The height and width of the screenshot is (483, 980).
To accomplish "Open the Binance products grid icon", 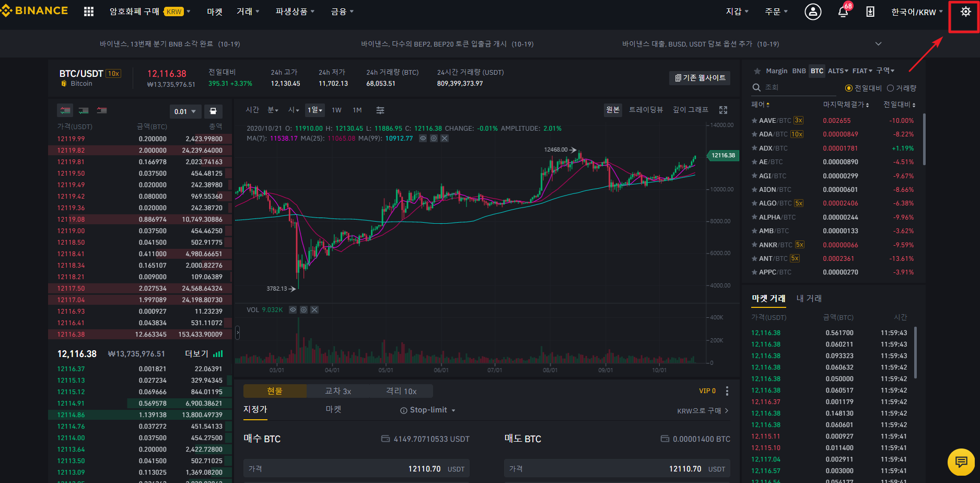I will coord(88,11).
